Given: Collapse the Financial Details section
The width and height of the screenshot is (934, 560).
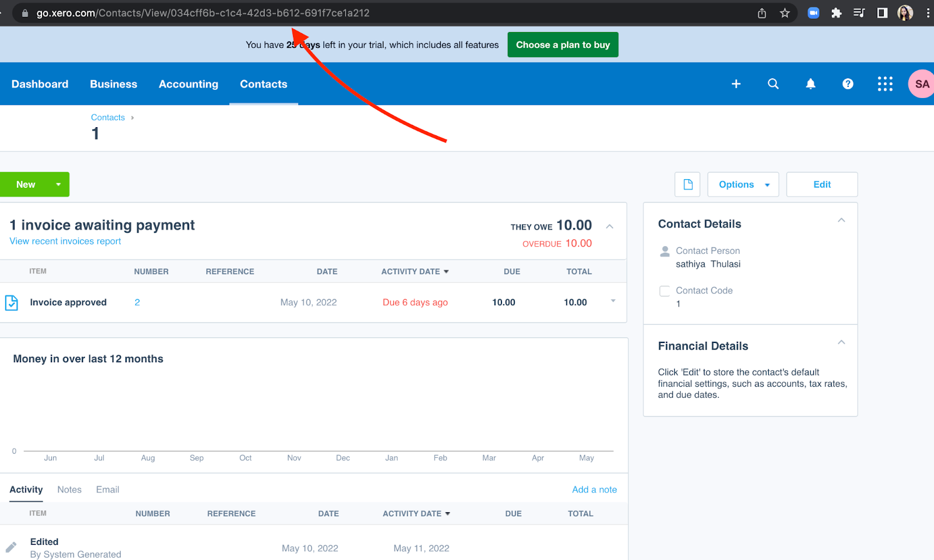Looking at the screenshot, I should point(841,342).
